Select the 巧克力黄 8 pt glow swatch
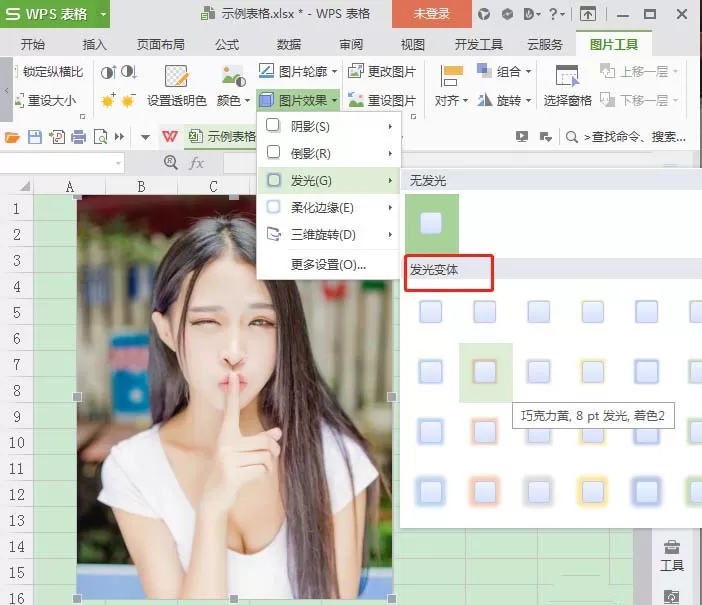The width and height of the screenshot is (702, 605). [485, 372]
